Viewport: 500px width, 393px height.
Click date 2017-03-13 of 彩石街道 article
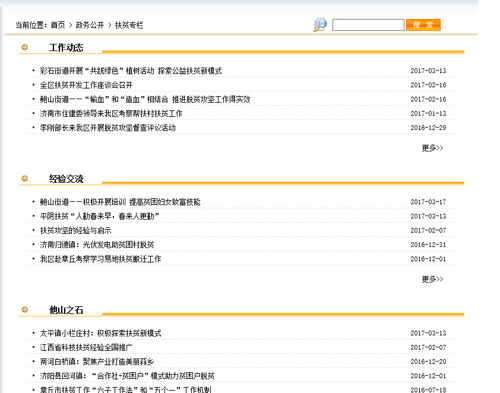click(428, 71)
